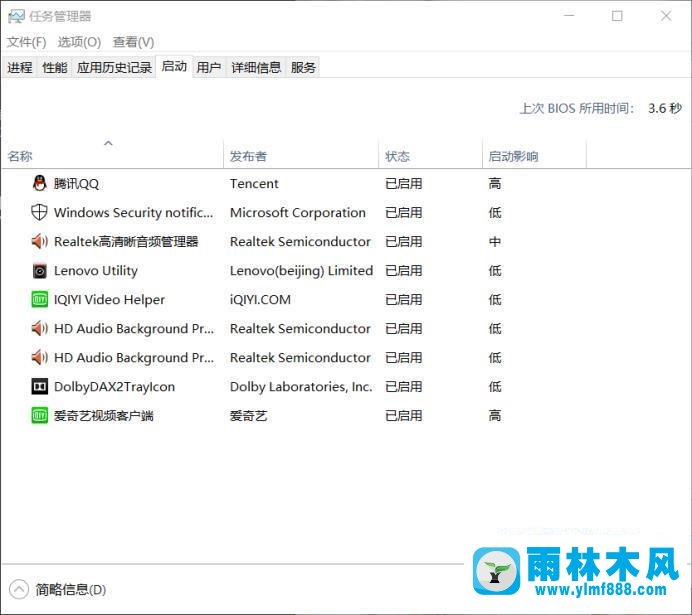Collapse to brief view via 简略信息 arrow
Viewport: 692px width, 615px height.
19,589
